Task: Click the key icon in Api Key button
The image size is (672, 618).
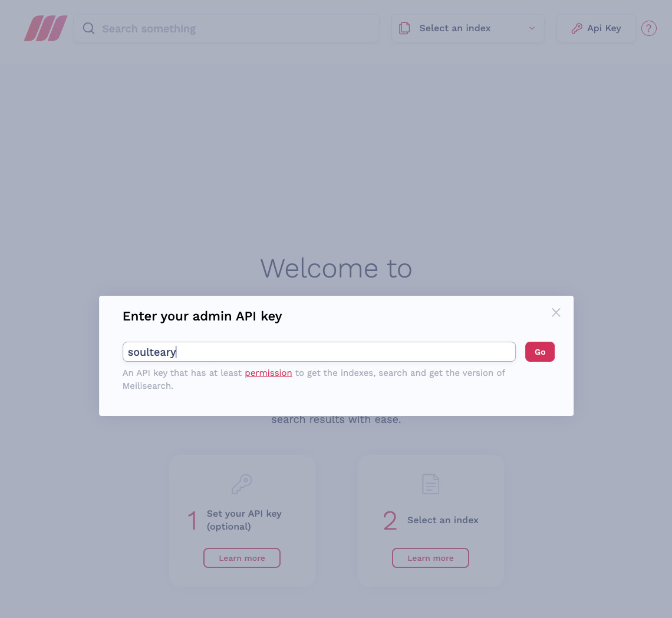Action: 577,28
